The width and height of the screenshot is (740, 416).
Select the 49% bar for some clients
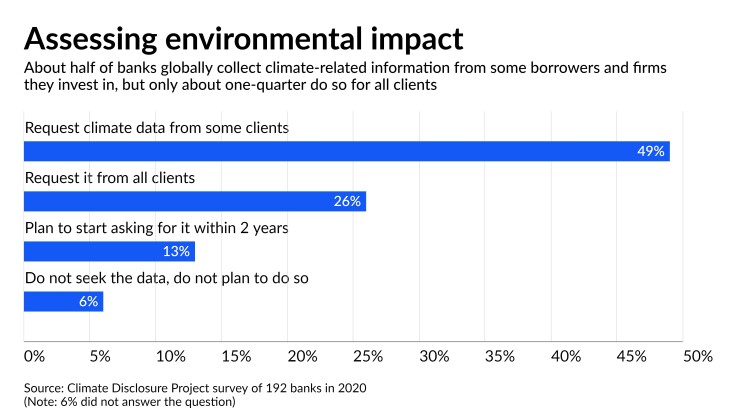[x=346, y=152]
